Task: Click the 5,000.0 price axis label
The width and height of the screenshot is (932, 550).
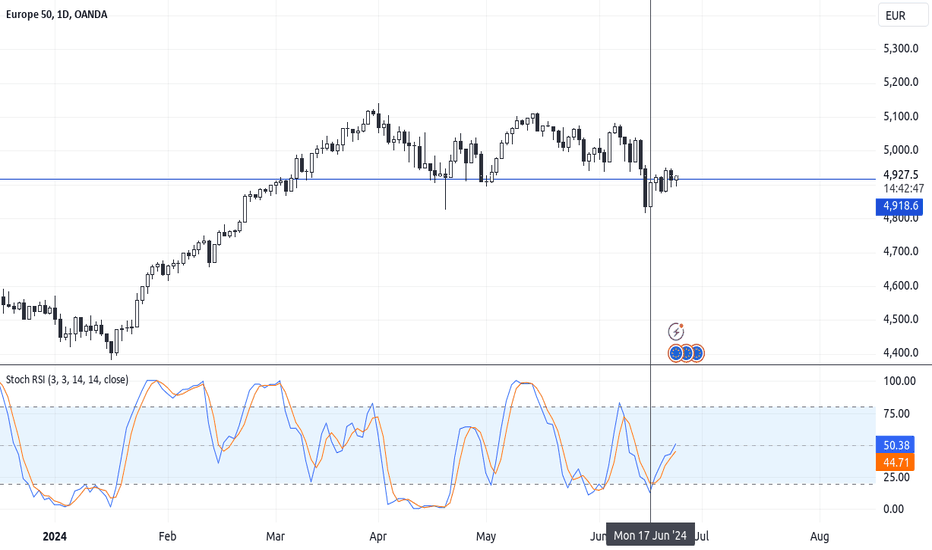Action: click(900, 150)
